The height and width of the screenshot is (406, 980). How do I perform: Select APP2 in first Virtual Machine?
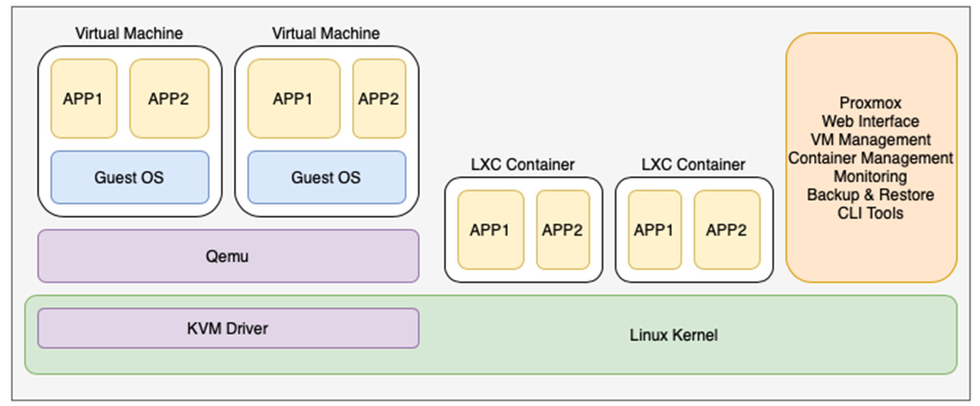click(x=169, y=98)
